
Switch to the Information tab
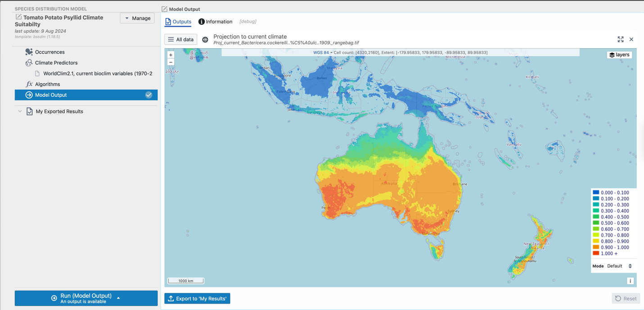(215, 22)
